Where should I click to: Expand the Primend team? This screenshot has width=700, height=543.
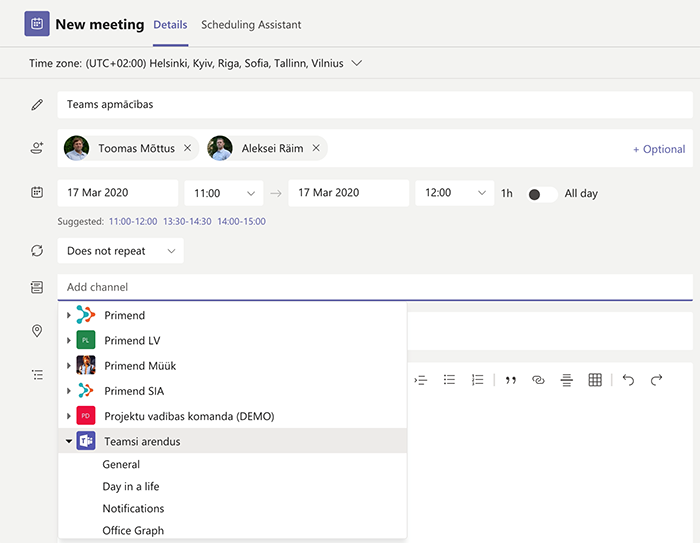click(x=68, y=315)
